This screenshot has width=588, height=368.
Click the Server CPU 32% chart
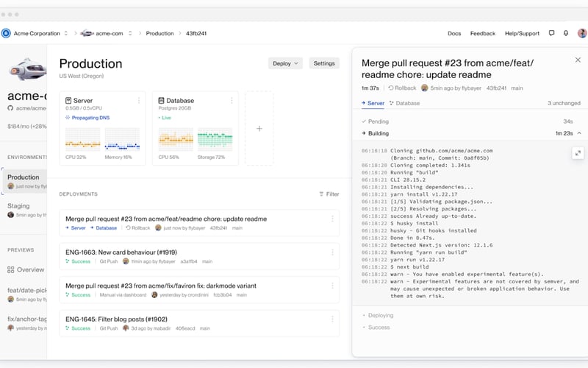pyautogui.click(x=83, y=140)
